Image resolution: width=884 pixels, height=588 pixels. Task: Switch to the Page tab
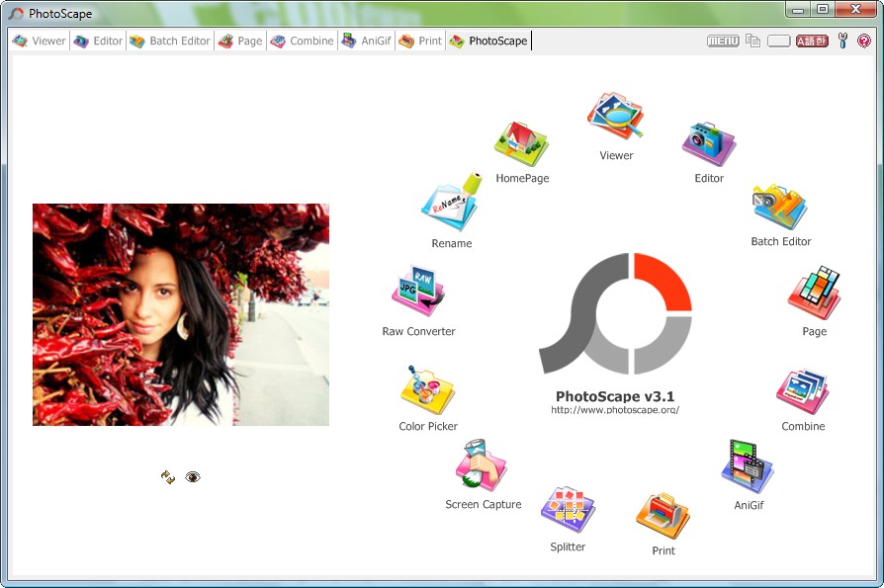click(x=240, y=41)
